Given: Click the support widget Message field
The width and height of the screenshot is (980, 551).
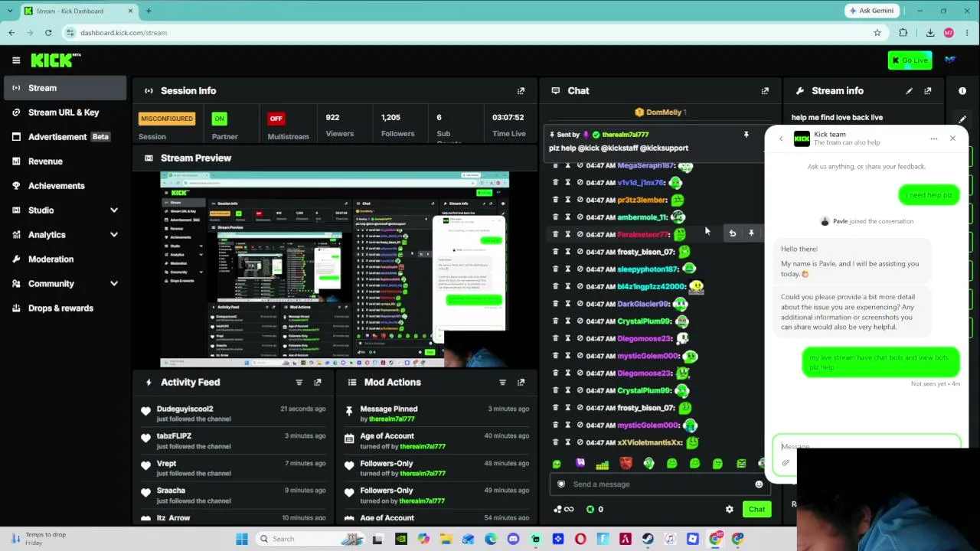Looking at the screenshot, I should point(867,446).
